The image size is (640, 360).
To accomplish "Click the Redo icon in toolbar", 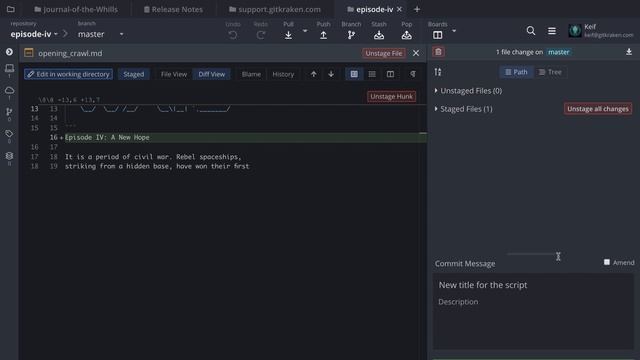I will tap(260, 35).
